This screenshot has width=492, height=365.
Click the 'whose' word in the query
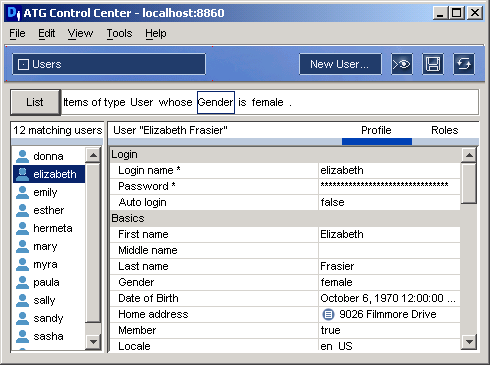click(175, 102)
